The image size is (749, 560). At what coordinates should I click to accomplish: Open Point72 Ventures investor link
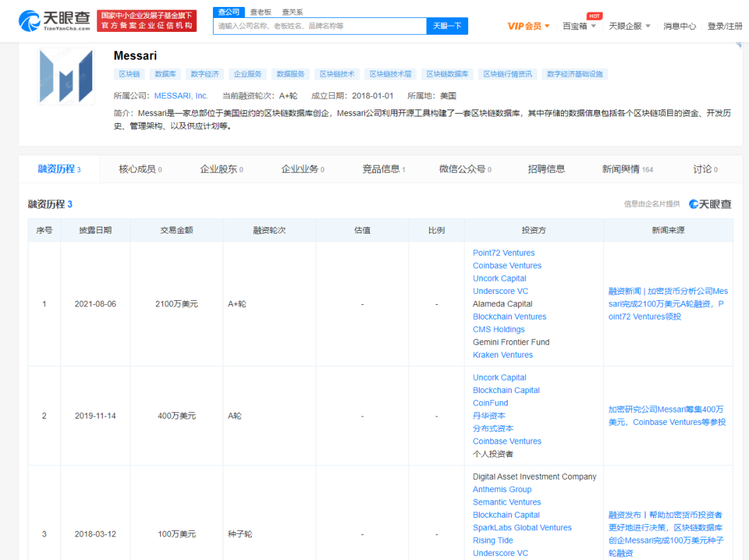point(503,253)
